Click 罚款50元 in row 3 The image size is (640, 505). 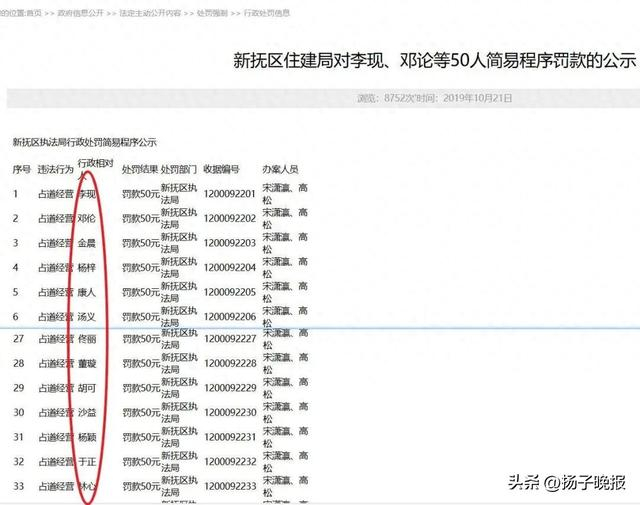140,243
